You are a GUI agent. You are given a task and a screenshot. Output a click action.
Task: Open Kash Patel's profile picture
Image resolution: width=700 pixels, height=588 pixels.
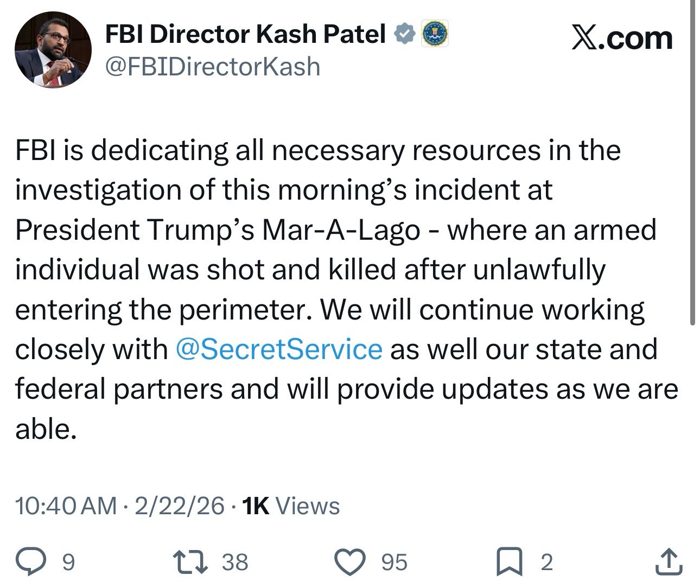click(x=53, y=50)
